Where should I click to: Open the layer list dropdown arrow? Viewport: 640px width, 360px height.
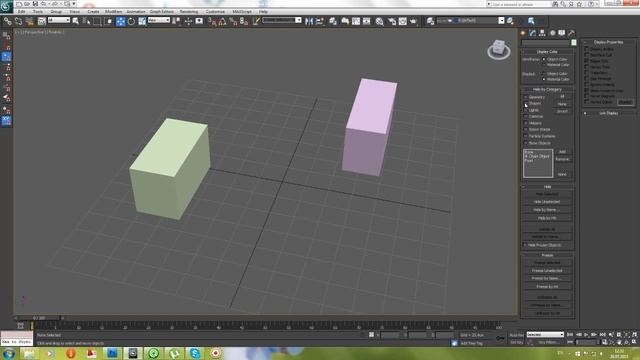tap(502, 20)
